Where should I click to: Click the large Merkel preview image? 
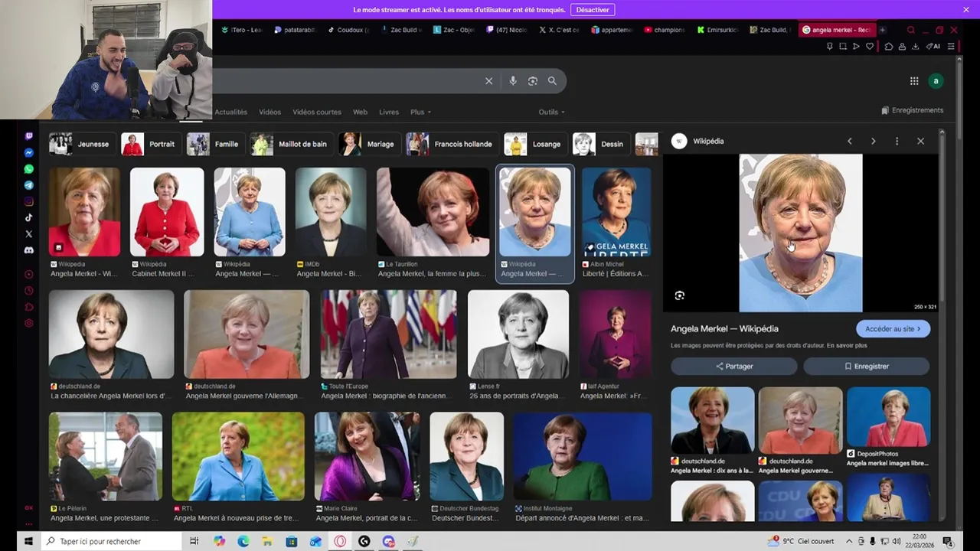pyautogui.click(x=800, y=233)
